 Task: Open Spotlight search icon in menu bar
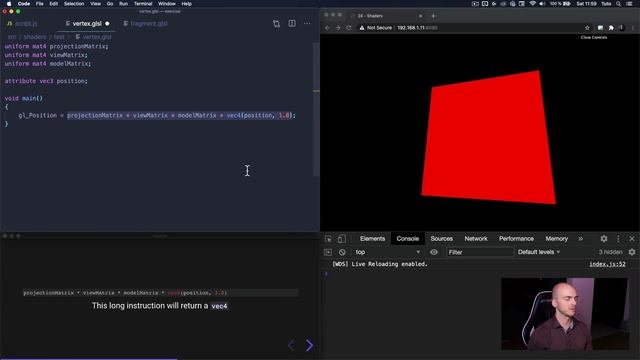click(619, 4)
